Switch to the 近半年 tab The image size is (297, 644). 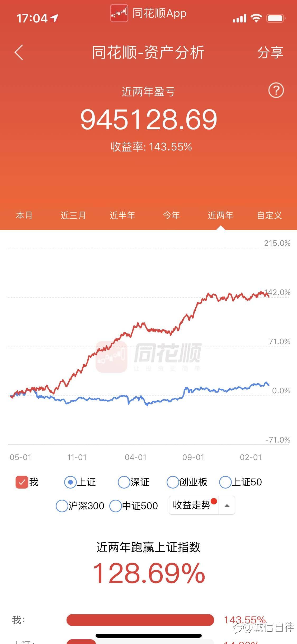coord(122,215)
